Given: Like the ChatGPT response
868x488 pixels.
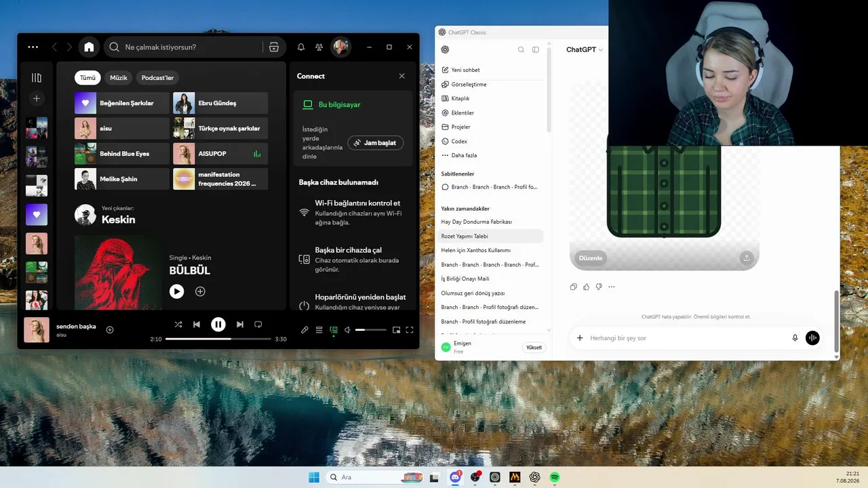Looking at the screenshot, I should tap(587, 287).
